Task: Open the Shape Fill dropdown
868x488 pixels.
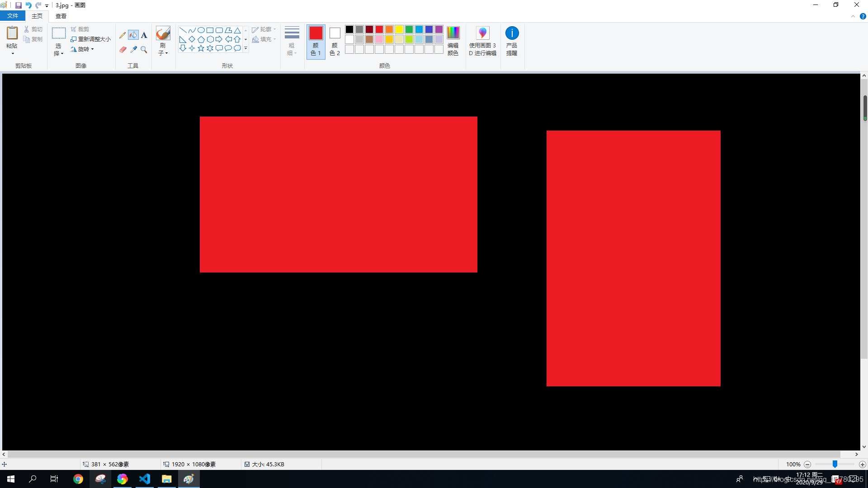Action: (264, 39)
